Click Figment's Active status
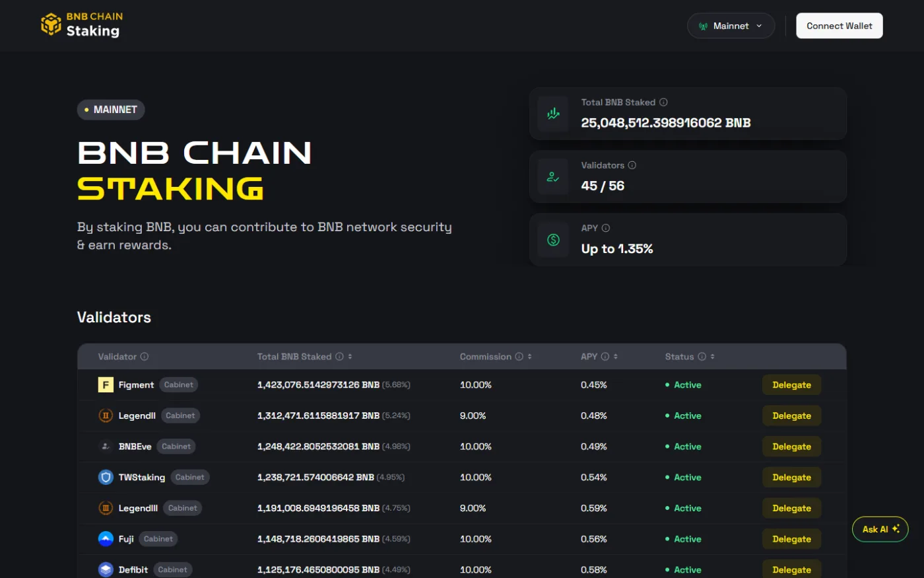Image resolution: width=924 pixels, height=578 pixels. pyautogui.click(x=684, y=385)
